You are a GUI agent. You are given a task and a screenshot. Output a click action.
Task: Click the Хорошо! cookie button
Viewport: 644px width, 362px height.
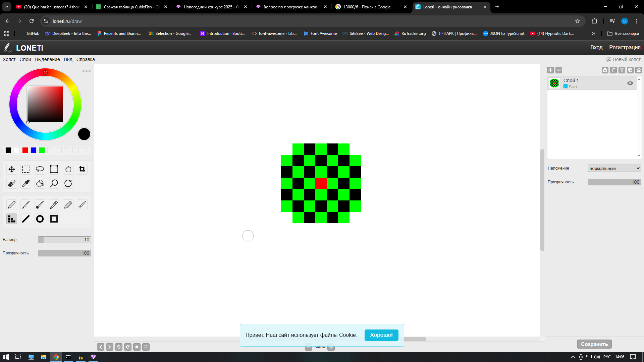[x=381, y=335]
